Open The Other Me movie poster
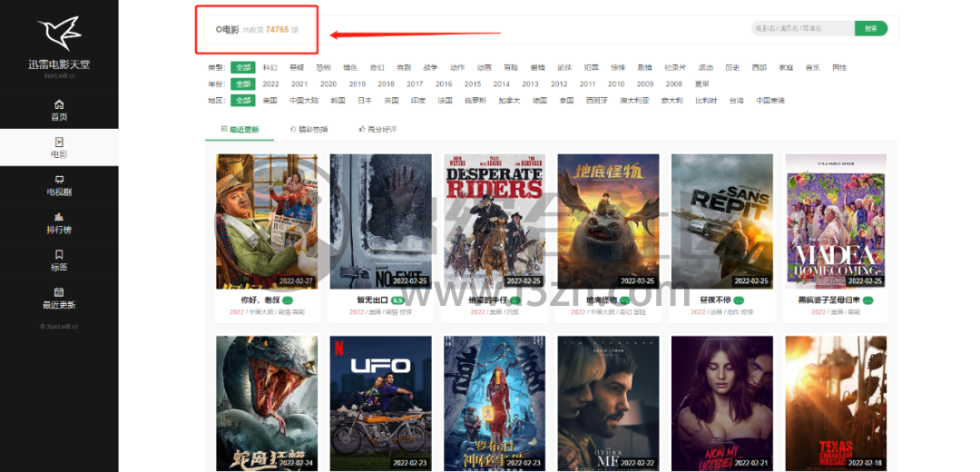 608,404
